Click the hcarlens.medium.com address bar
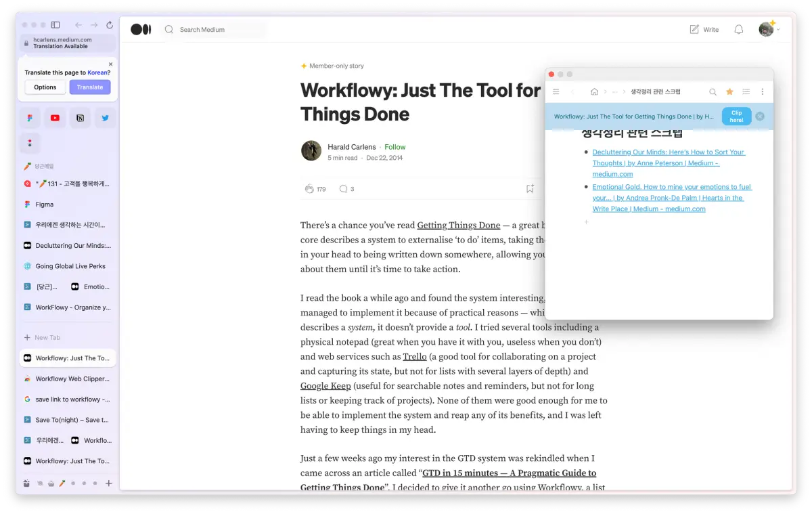 point(68,43)
